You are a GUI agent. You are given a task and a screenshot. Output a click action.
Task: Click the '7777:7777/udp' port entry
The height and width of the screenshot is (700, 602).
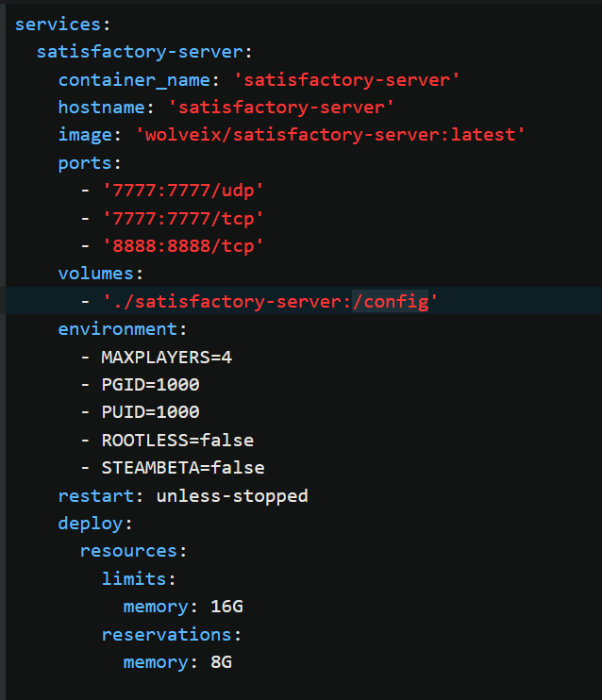(x=183, y=192)
